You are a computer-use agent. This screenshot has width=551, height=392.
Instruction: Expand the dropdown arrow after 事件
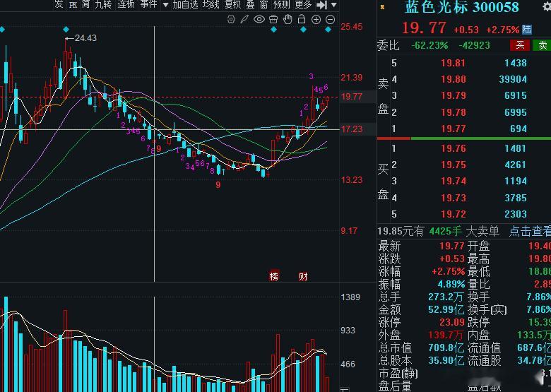[165, 5]
